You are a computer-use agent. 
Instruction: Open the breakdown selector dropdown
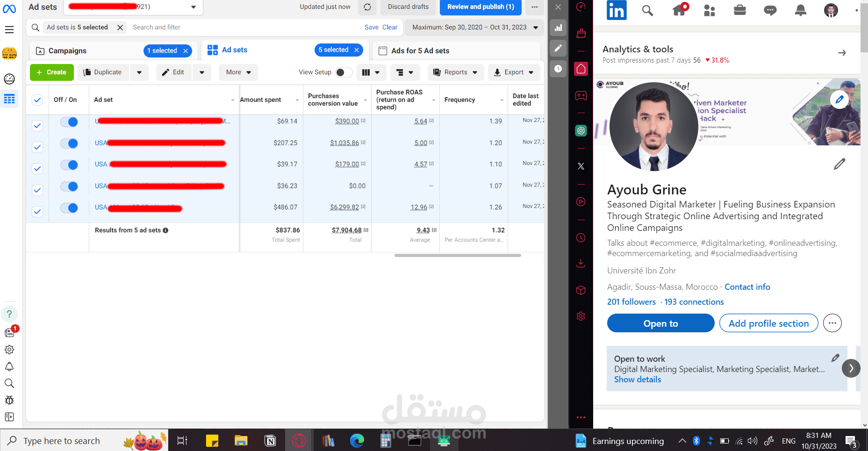click(405, 72)
